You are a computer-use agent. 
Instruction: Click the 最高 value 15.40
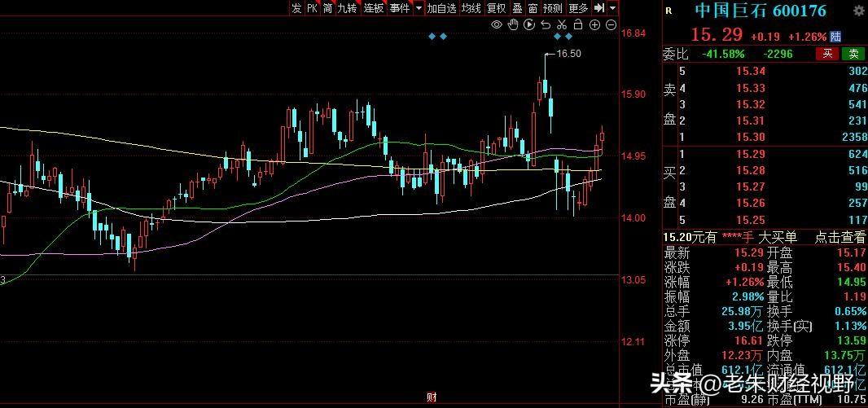point(853,268)
